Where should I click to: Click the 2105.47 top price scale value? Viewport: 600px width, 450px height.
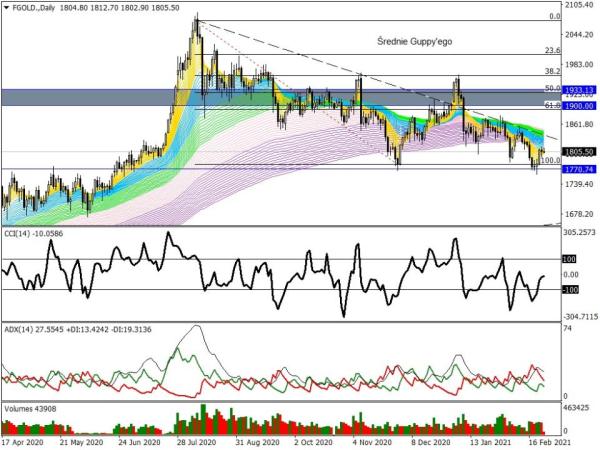pos(574,5)
